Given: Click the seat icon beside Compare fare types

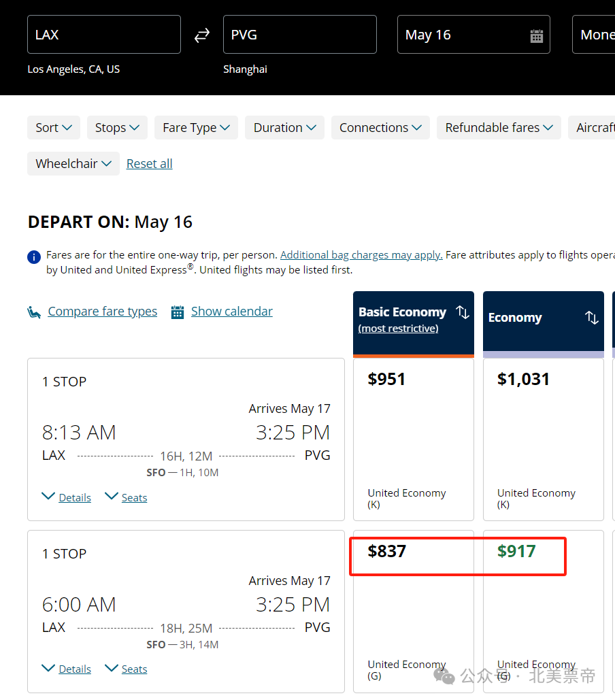Looking at the screenshot, I should click(x=34, y=312).
